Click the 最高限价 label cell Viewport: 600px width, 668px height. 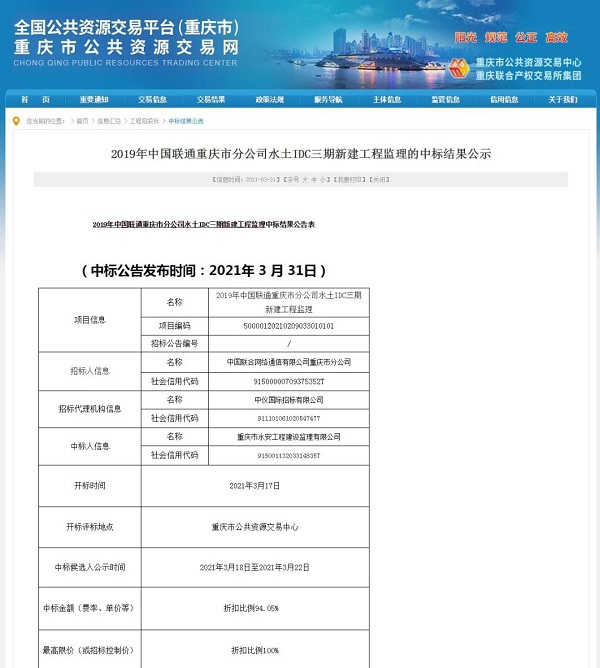click(89, 651)
